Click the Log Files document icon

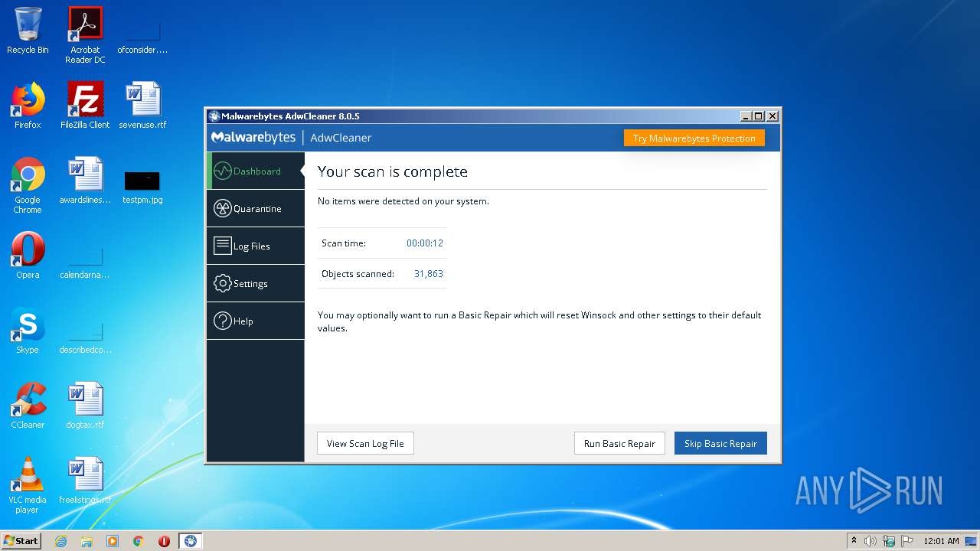(x=222, y=246)
